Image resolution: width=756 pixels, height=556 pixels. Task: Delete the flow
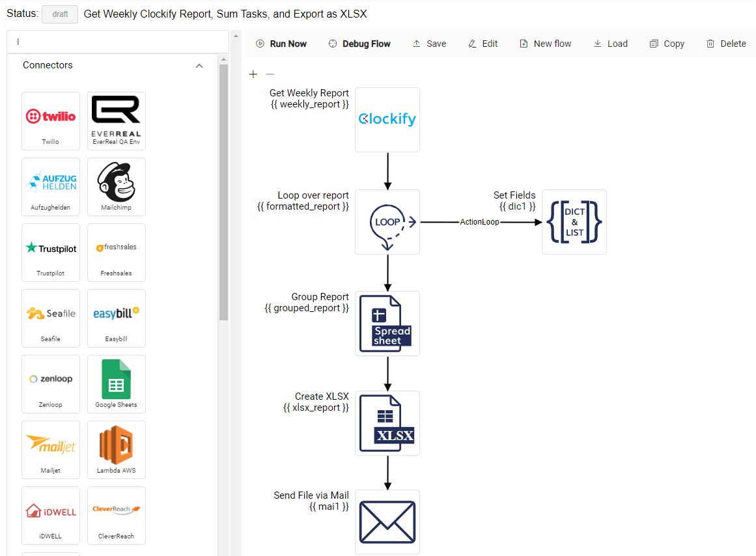point(726,44)
